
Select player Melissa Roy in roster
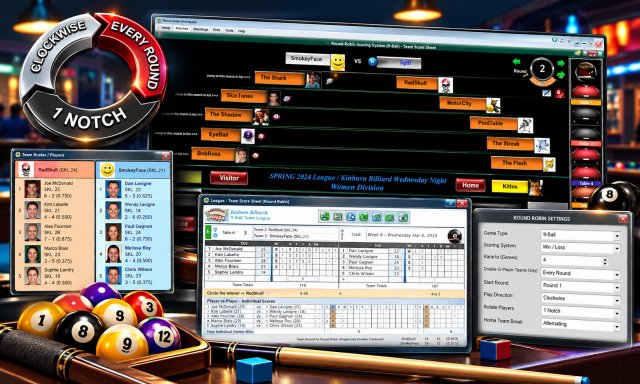pyautogui.click(x=133, y=254)
